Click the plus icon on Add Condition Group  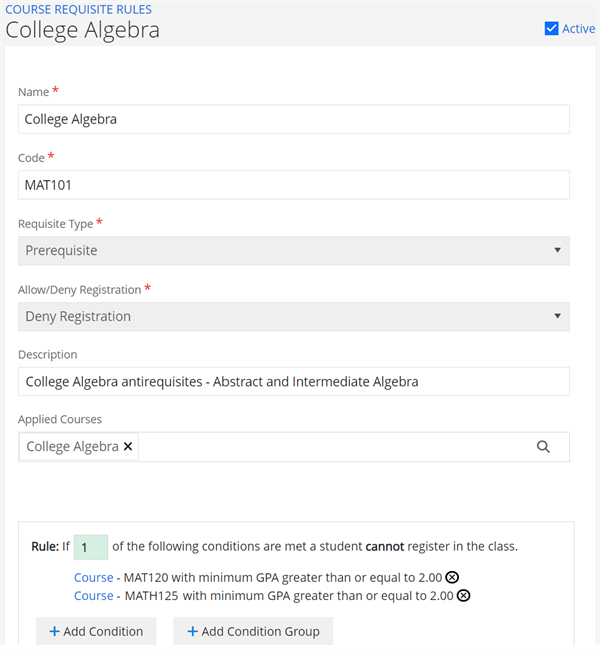tap(192, 631)
